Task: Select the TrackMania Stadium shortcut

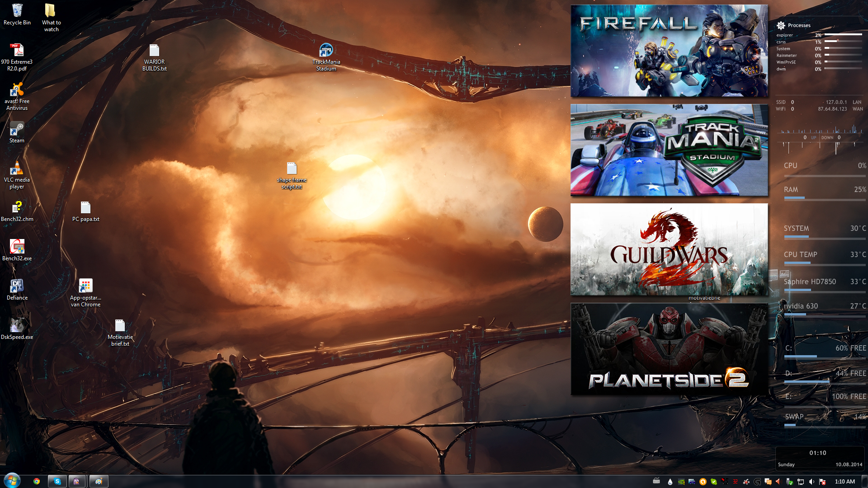Action: [326, 57]
